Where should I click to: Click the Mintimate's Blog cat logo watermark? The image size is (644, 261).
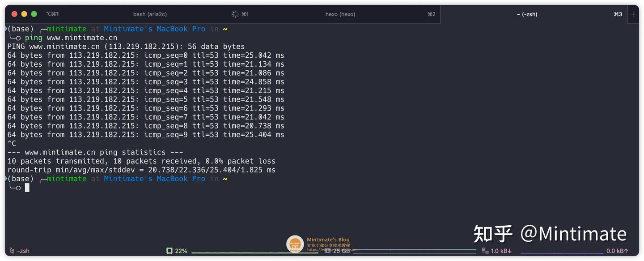pos(295,244)
